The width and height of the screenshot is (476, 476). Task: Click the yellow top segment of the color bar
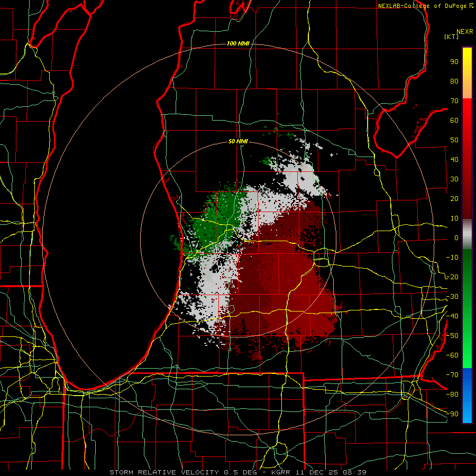[x=467, y=73]
